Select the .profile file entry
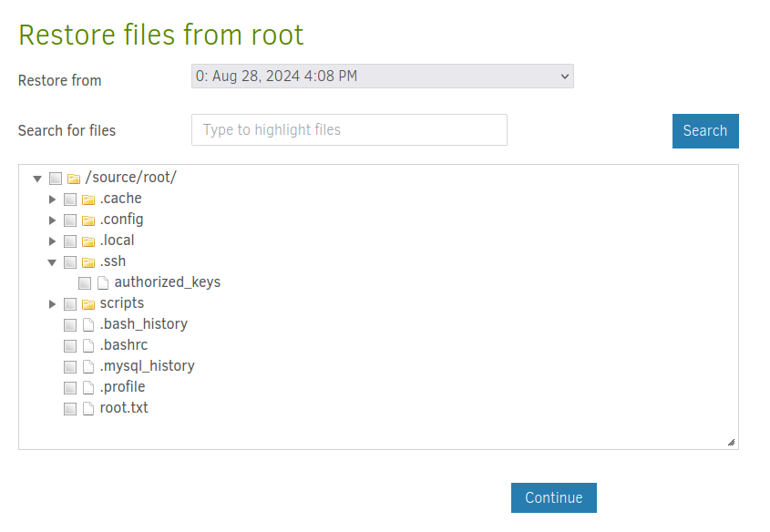Screen dimensions: 770x532 (x=122, y=387)
